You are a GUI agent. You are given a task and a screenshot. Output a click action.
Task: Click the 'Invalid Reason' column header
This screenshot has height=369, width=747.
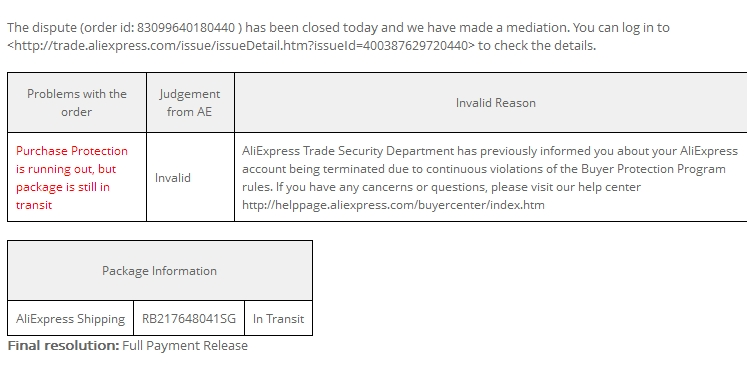(x=495, y=102)
